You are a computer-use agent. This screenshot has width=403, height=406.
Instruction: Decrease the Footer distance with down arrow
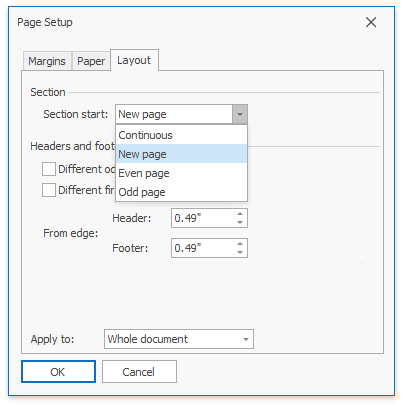pyautogui.click(x=240, y=252)
